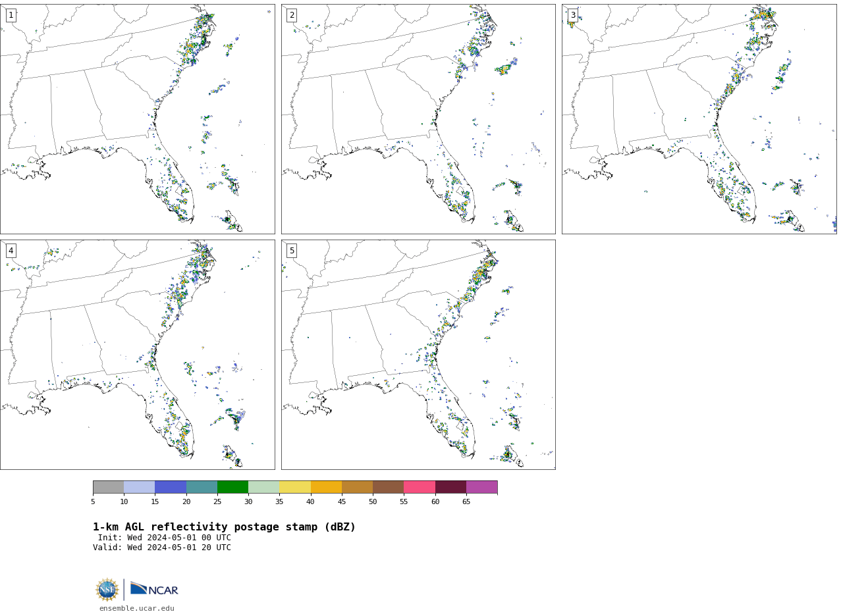Click the orange 40-45 dBZ swatch

[326, 487]
